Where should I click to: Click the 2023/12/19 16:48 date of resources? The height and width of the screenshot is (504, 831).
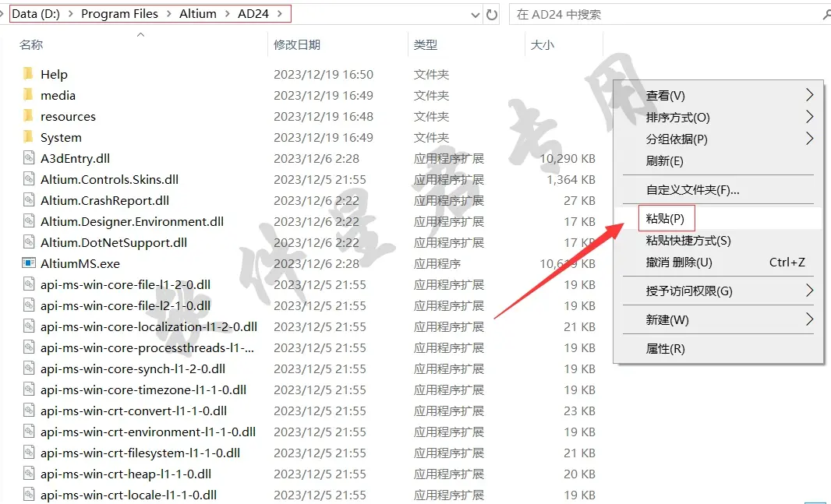(x=324, y=117)
